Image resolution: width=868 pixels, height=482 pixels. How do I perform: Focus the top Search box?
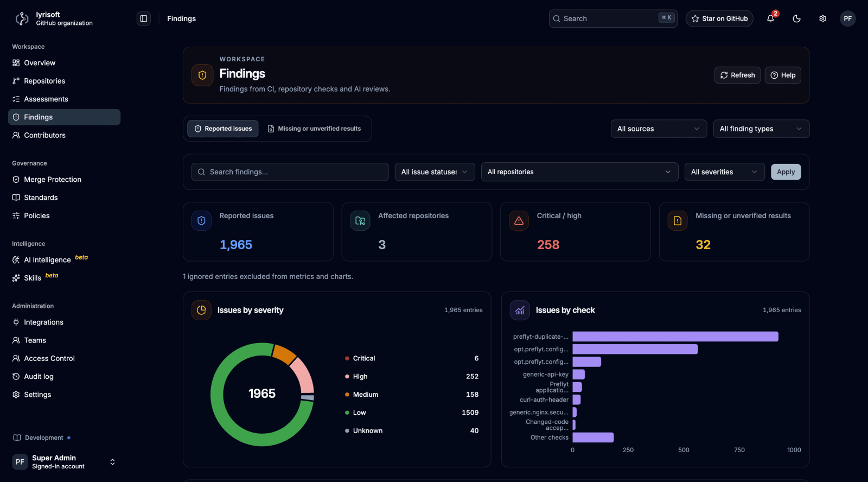pyautogui.click(x=613, y=18)
